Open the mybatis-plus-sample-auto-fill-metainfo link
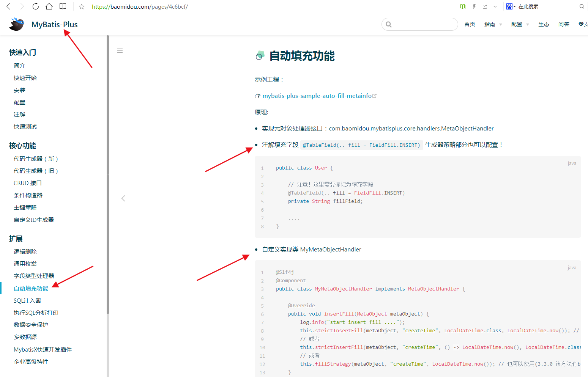This screenshot has height=377, width=588. point(317,96)
